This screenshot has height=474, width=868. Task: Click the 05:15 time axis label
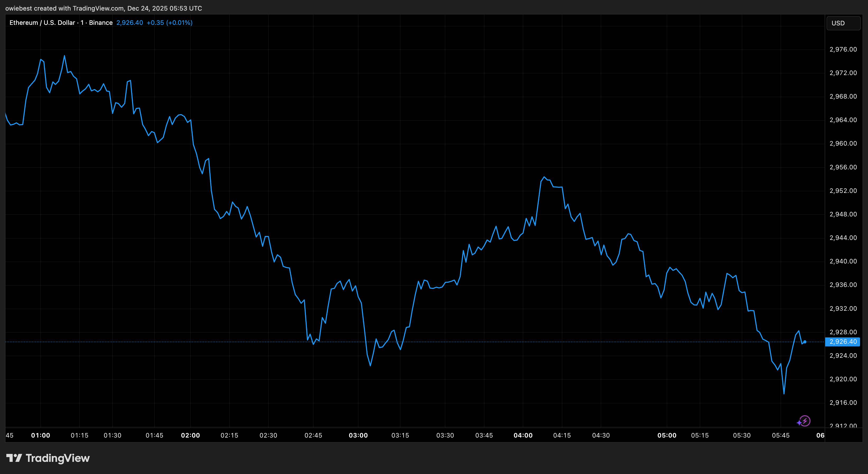pyautogui.click(x=700, y=436)
